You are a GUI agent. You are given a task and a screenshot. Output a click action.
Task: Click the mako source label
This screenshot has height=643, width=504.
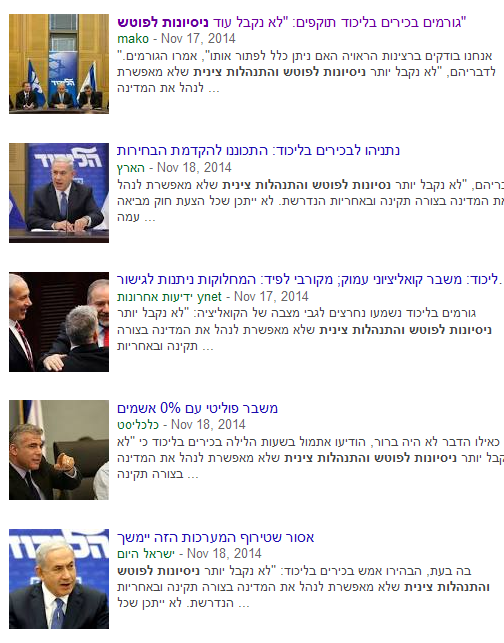coord(133,39)
